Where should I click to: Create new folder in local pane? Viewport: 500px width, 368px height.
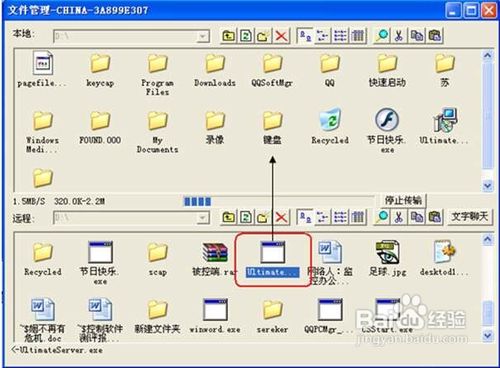click(263, 35)
